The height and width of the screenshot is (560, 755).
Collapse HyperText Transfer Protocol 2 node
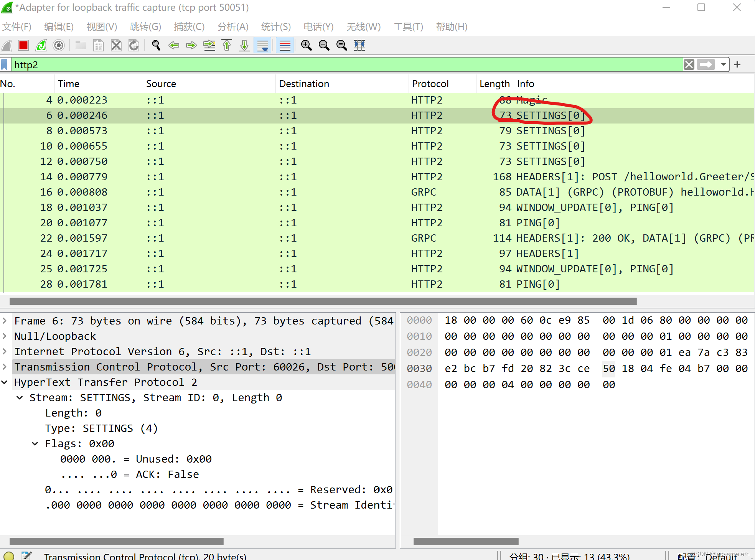click(x=5, y=382)
